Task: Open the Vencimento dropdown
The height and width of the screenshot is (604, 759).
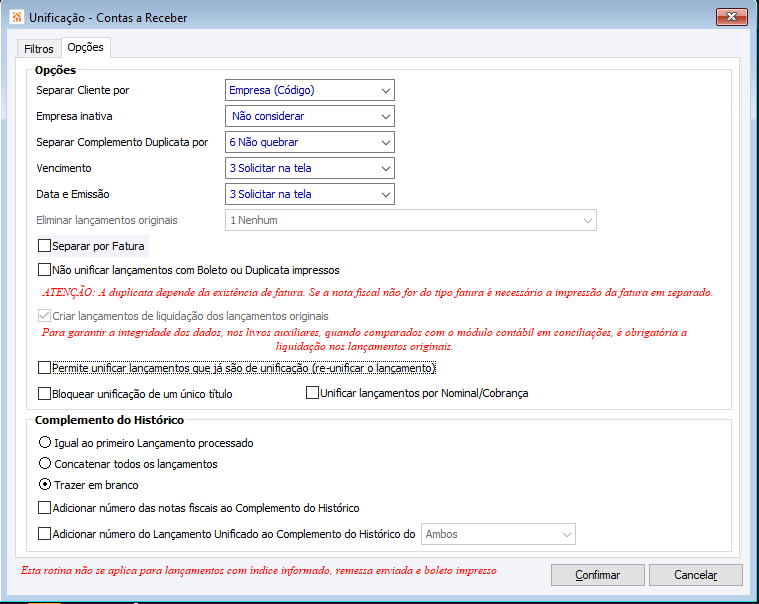Action: pyautogui.click(x=310, y=168)
